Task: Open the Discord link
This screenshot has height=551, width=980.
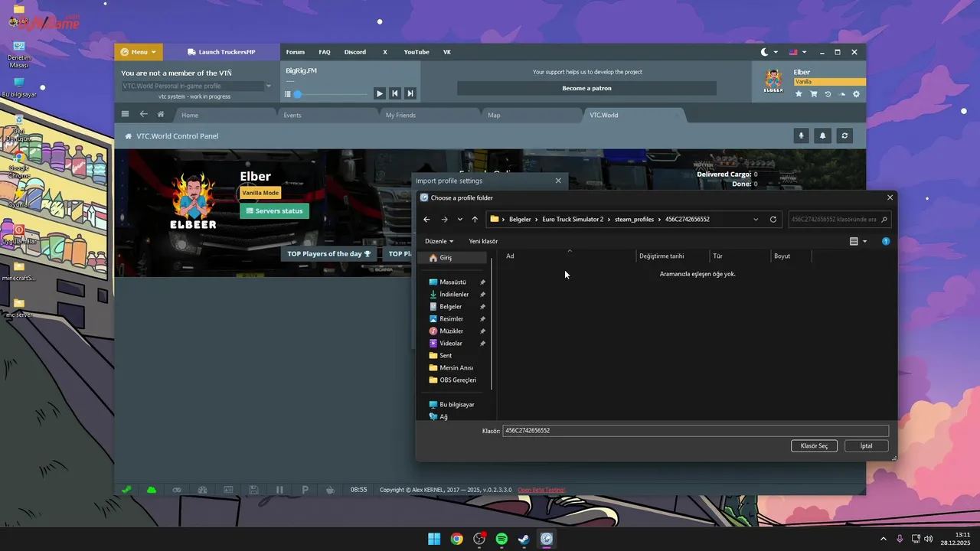Action: coord(355,52)
